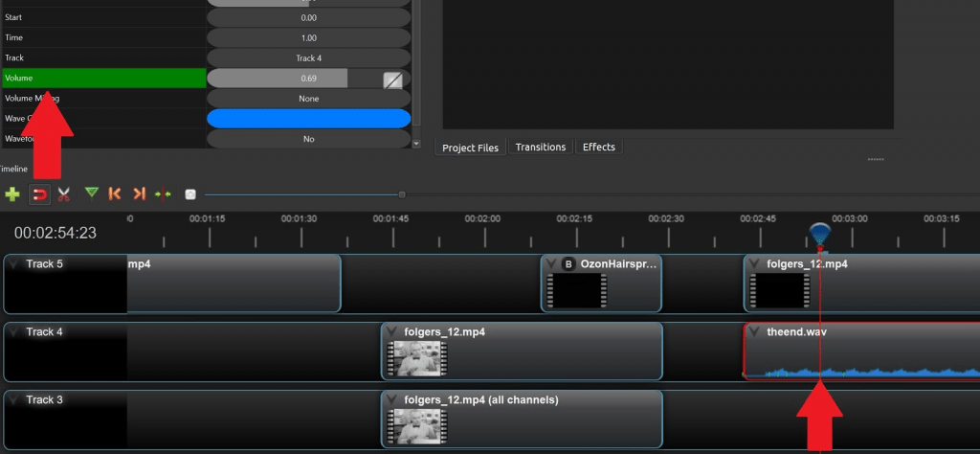Select the Track 5 label
980x454 pixels.
click(44, 264)
